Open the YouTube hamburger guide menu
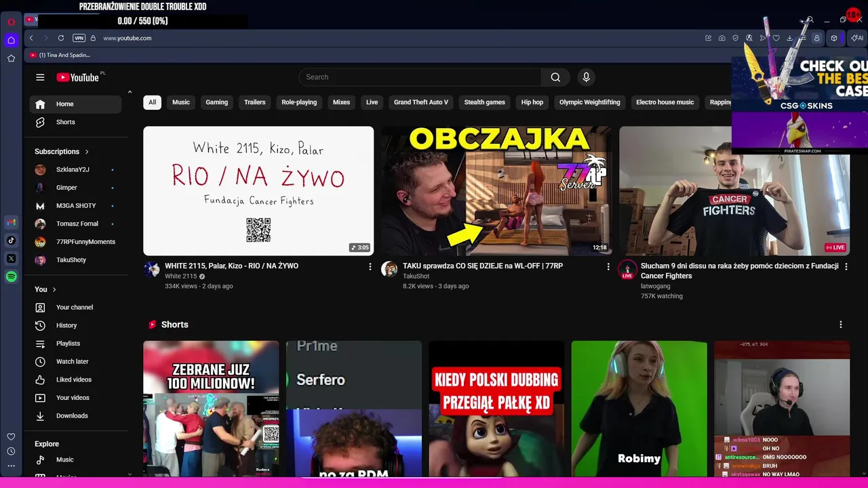This screenshot has width=868, height=488. 40,77
